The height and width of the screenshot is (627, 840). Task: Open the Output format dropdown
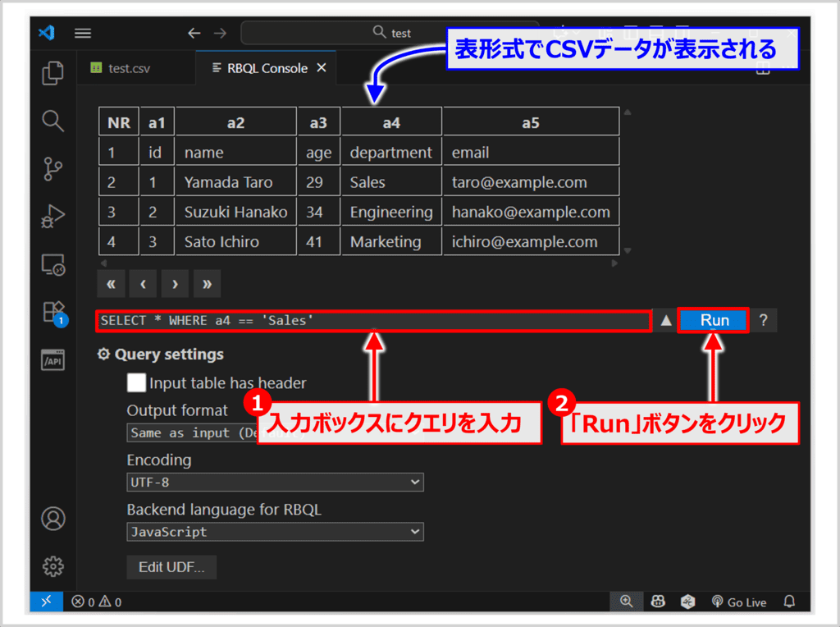(190, 432)
